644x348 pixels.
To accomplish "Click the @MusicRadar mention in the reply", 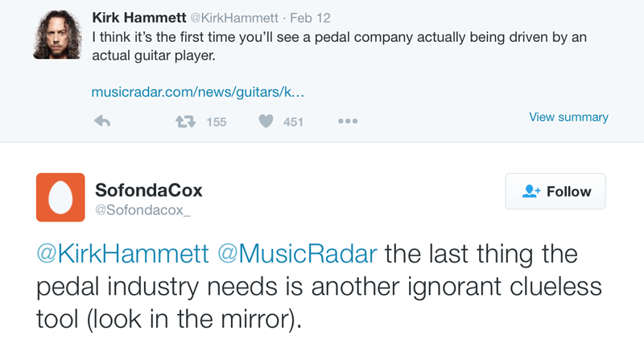I will [x=297, y=254].
